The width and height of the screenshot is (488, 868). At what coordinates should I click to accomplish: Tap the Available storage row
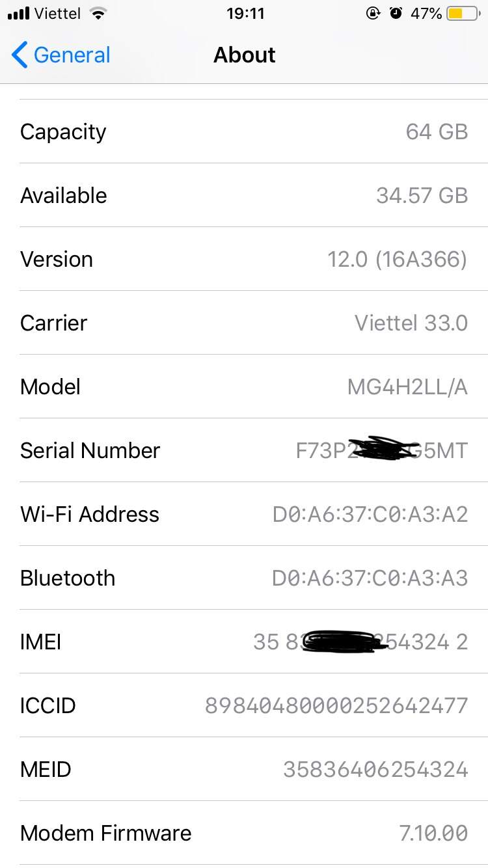coord(244,195)
